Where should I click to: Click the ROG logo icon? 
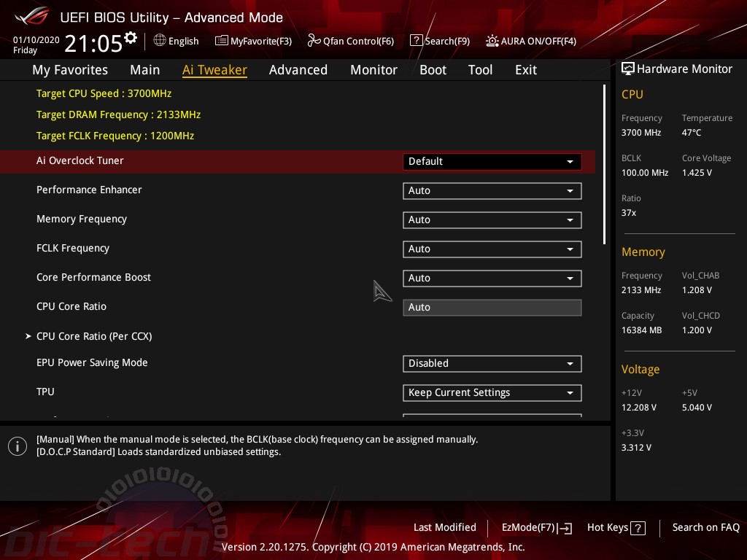31,16
